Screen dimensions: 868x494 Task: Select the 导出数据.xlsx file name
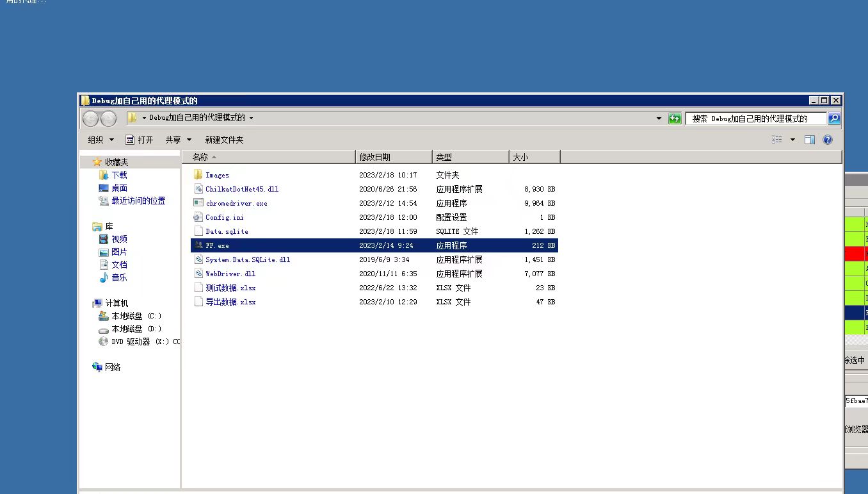coord(230,302)
